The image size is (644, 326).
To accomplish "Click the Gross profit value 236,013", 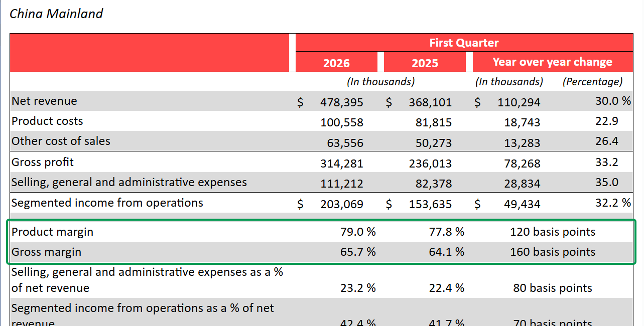I will 430,164.
